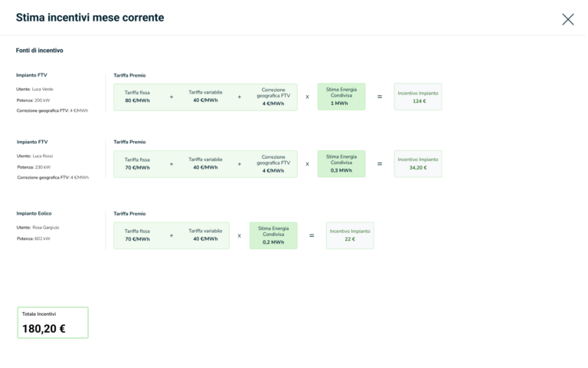Select the 0,2 MWh Stima Energia Condivisa box
588x368 pixels.
coord(273,235)
